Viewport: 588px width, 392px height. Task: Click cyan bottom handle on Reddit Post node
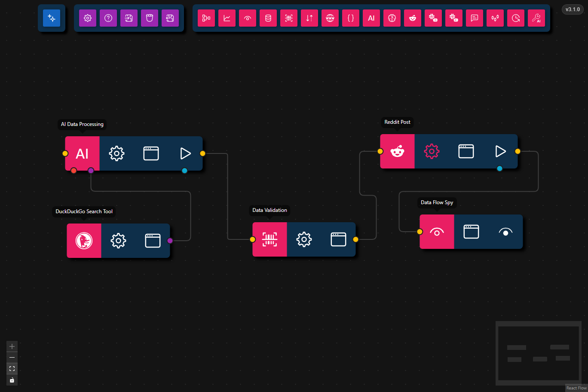[x=499, y=168]
